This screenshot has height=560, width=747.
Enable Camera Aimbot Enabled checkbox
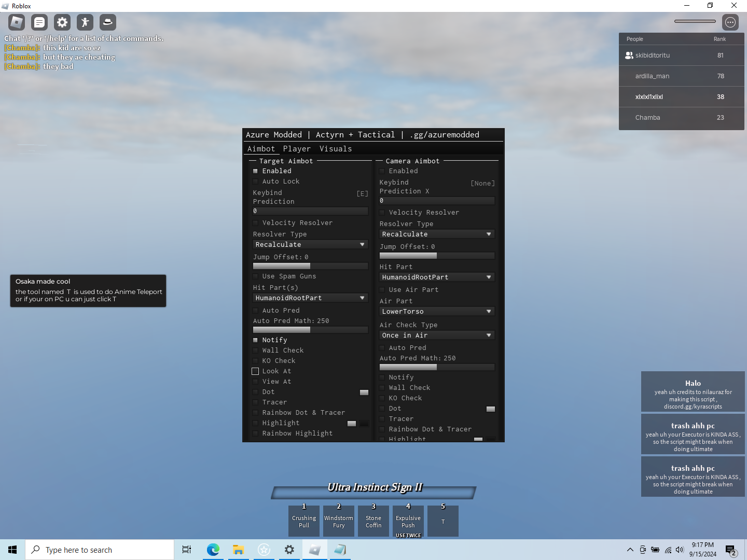[x=382, y=171]
